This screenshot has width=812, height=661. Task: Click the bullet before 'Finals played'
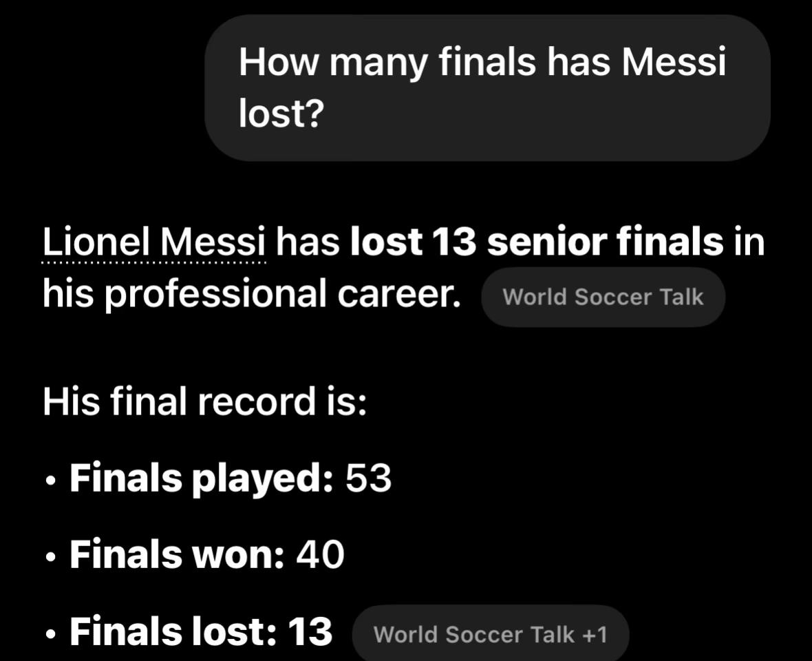tap(50, 482)
